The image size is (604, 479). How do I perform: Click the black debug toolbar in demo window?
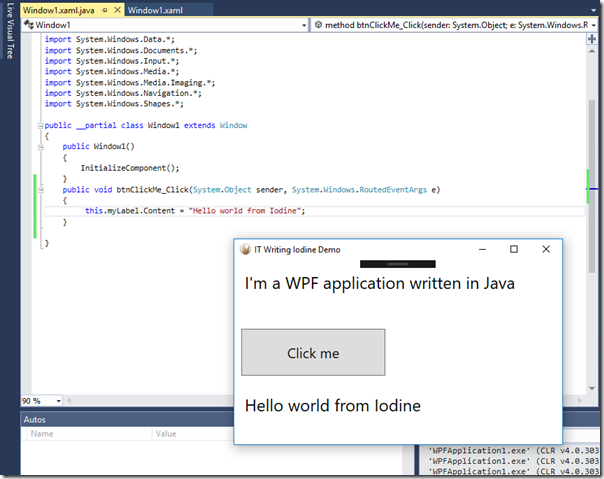click(398, 264)
